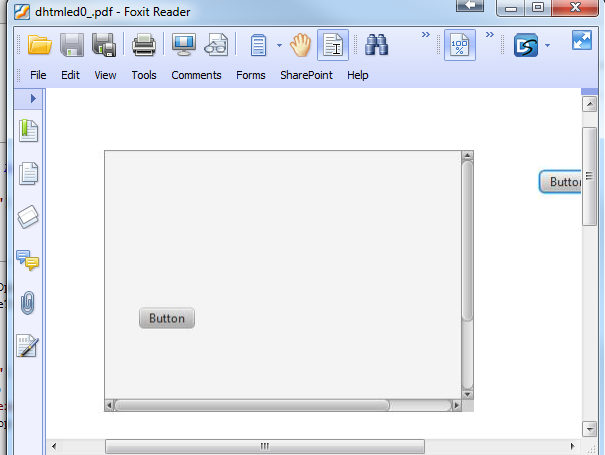
Task: Save the document with the floppy icon
Action: point(72,45)
